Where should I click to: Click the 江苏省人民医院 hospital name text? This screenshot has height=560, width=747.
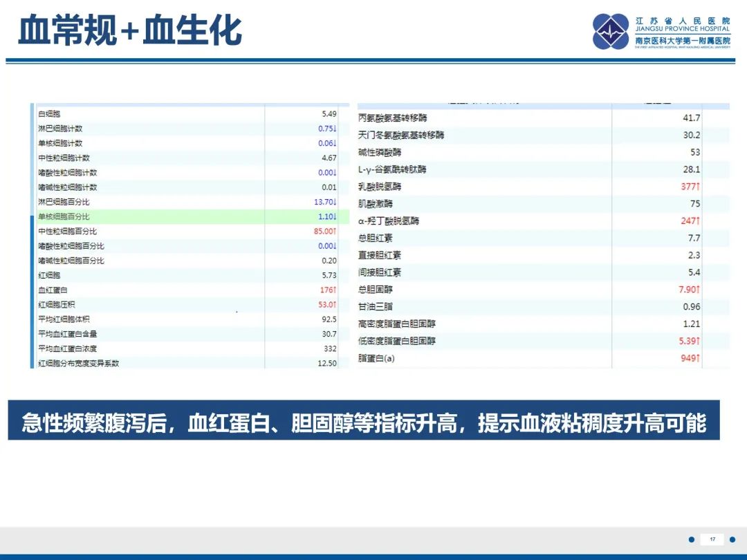pyautogui.click(x=682, y=21)
